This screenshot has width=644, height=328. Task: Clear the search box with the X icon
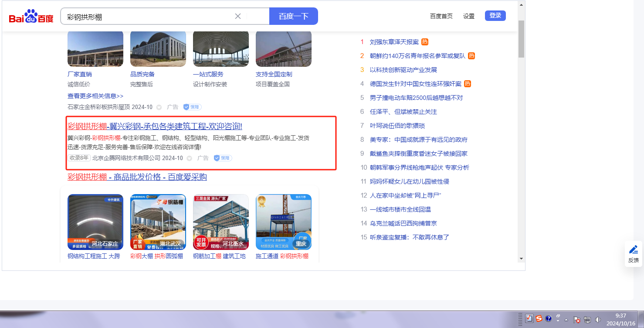(x=238, y=16)
